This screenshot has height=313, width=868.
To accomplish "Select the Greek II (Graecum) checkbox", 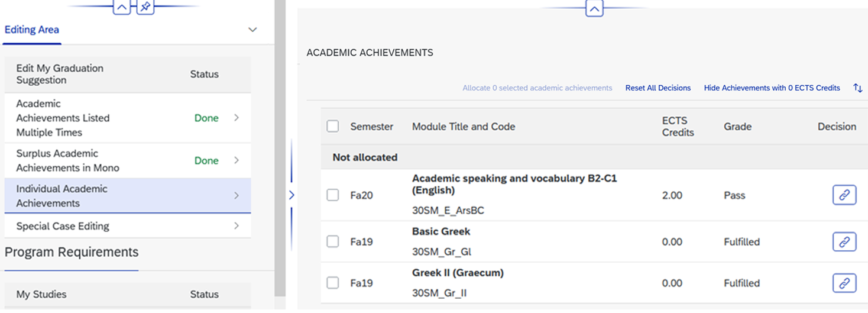I will click(x=333, y=283).
